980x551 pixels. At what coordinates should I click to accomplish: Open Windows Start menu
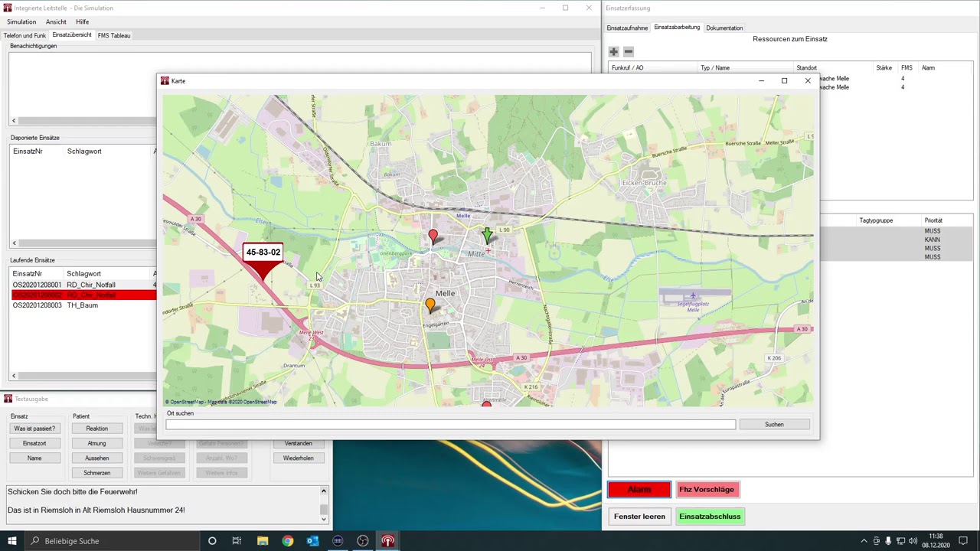(11, 541)
